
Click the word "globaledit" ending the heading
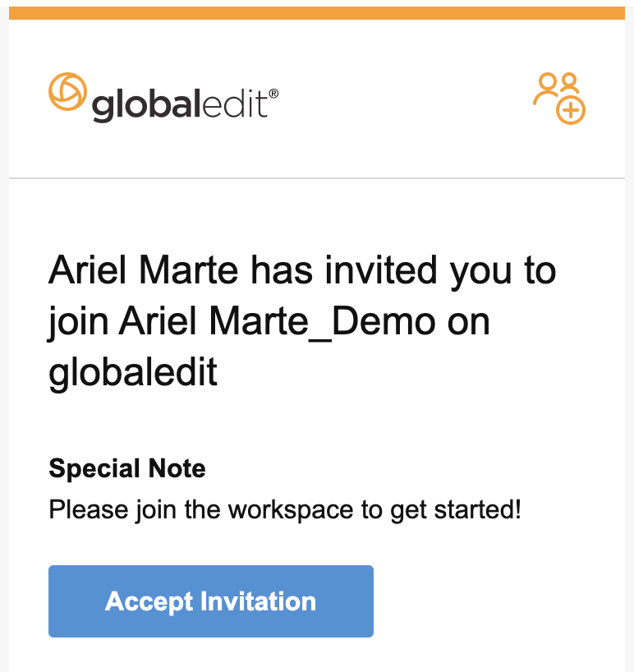tap(133, 372)
